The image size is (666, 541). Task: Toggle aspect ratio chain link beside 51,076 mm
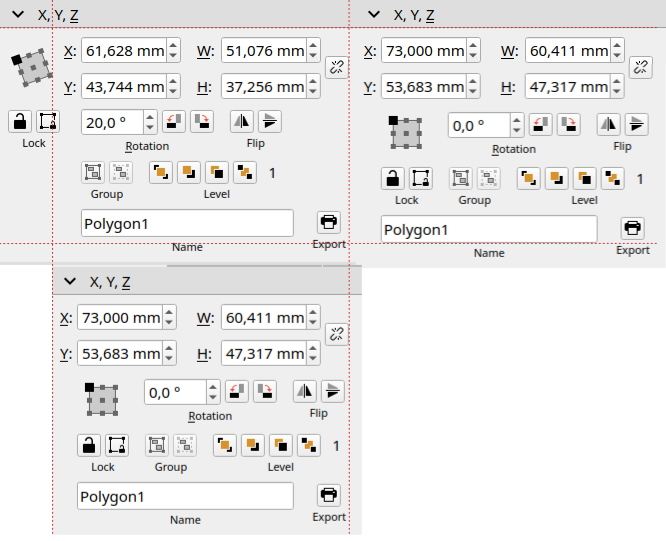tap(337, 68)
